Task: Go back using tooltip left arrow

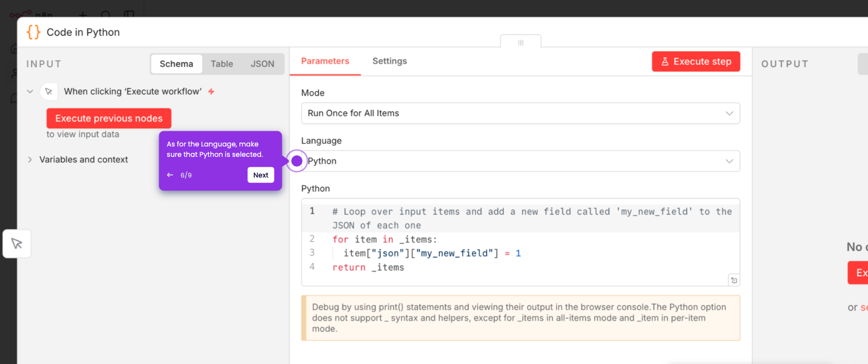Action: [170, 175]
